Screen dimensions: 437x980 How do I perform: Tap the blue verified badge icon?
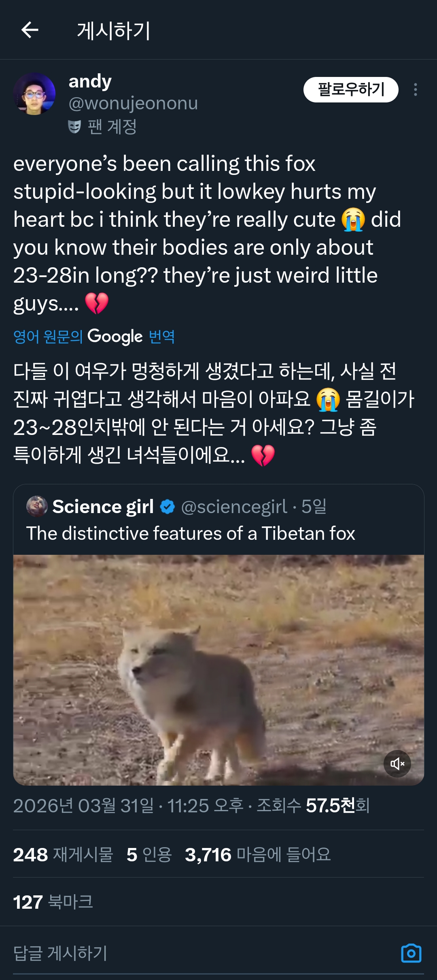(x=168, y=507)
